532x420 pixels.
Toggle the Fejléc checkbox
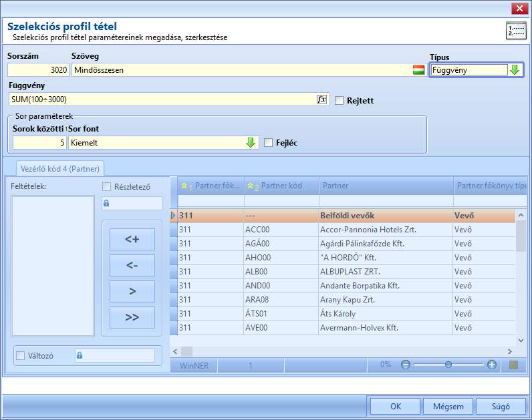268,143
